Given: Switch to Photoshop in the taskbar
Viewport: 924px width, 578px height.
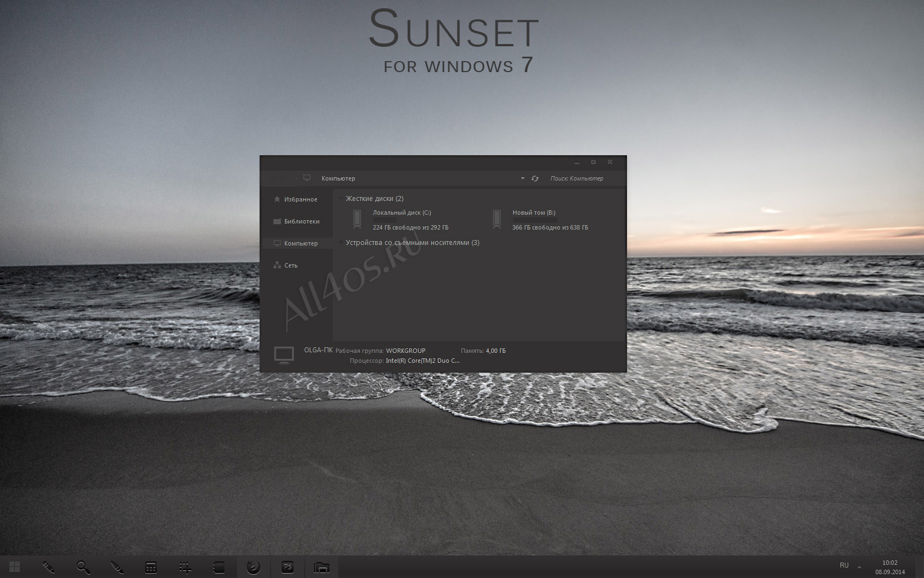Looking at the screenshot, I should point(287,567).
